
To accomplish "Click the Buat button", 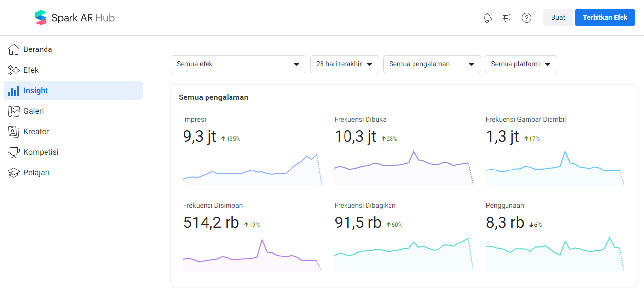I will [558, 18].
